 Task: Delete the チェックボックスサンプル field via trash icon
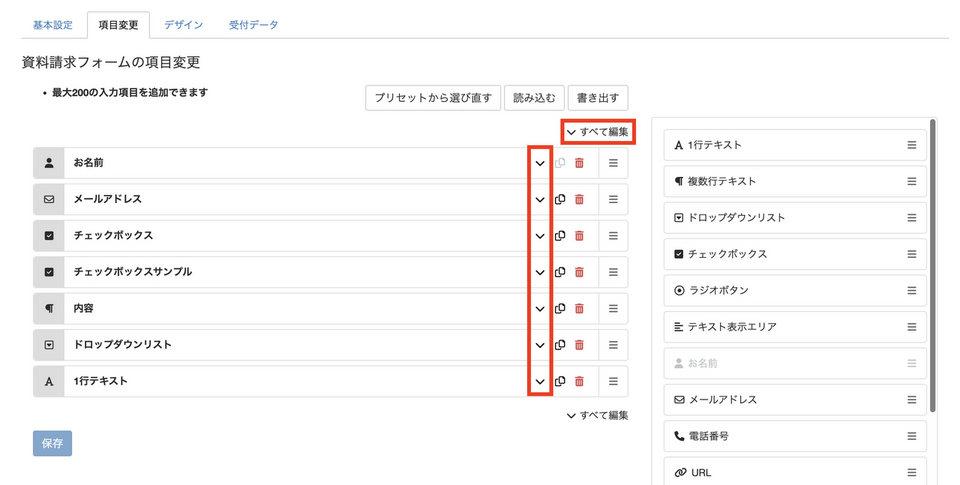579,272
